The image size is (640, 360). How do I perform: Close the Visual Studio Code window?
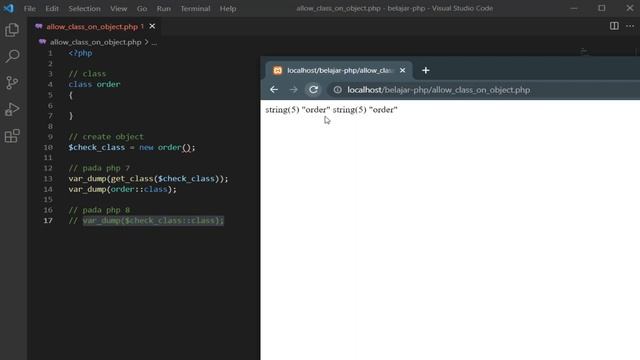click(630, 8)
